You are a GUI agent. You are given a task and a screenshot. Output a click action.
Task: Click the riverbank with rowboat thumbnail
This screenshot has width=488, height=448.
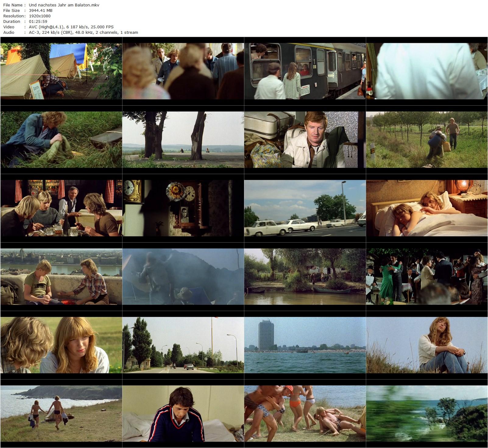[x=305, y=277]
